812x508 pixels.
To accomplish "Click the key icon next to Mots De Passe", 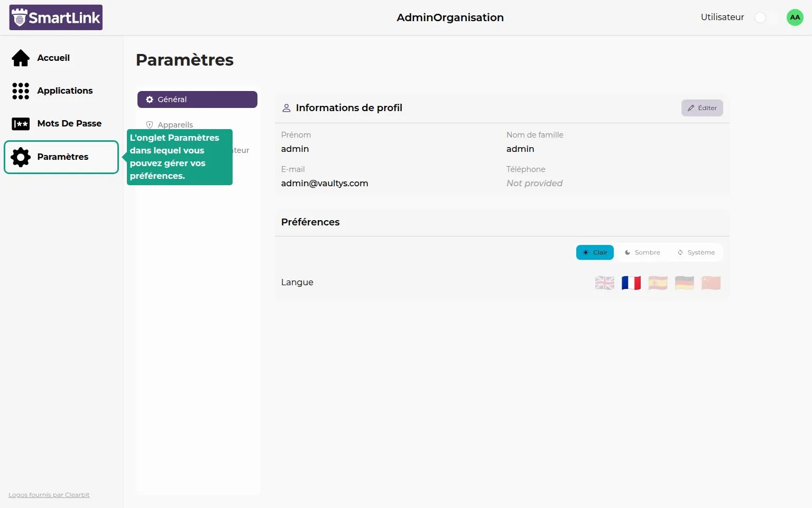I will (20, 123).
